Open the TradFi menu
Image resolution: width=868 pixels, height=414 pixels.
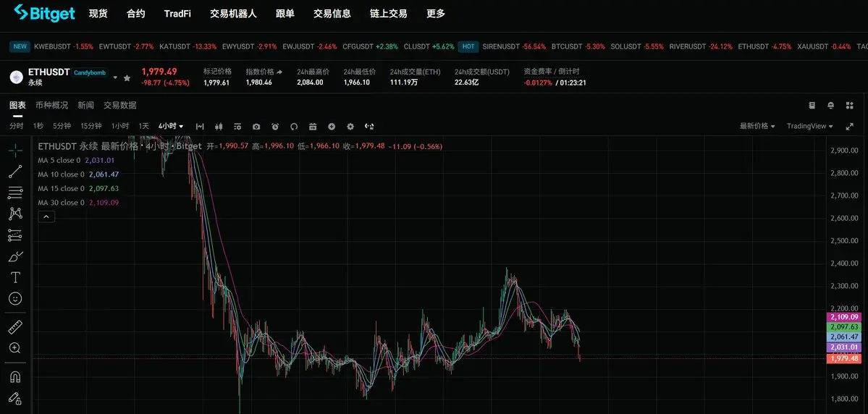coord(177,14)
